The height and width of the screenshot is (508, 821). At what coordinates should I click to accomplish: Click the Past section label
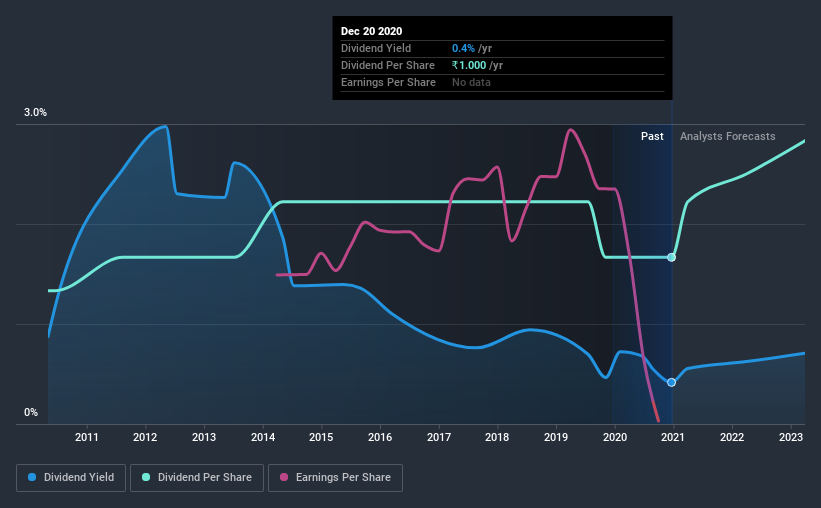click(x=652, y=136)
